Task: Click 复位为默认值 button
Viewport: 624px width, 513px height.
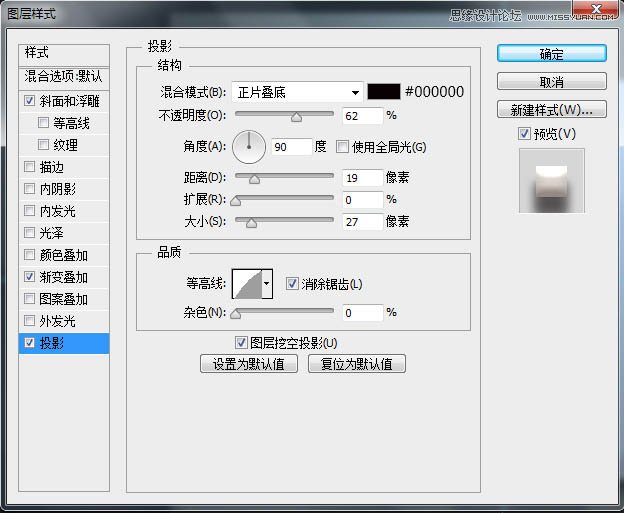Action: (357, 364)
